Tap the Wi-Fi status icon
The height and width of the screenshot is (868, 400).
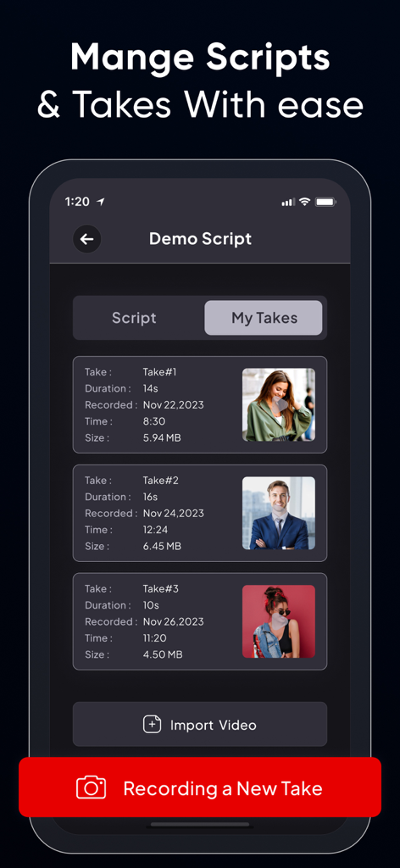[304, 202]
